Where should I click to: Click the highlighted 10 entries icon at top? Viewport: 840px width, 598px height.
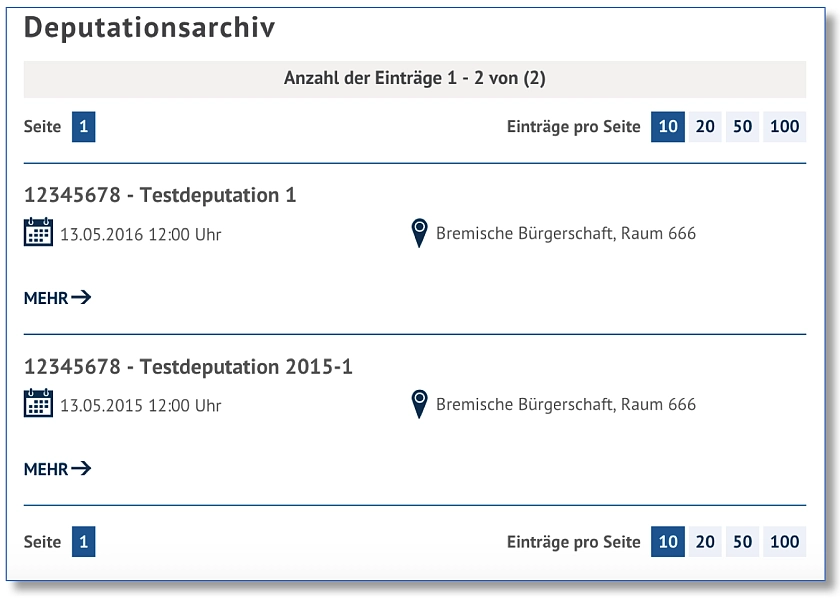pos(668,127)
